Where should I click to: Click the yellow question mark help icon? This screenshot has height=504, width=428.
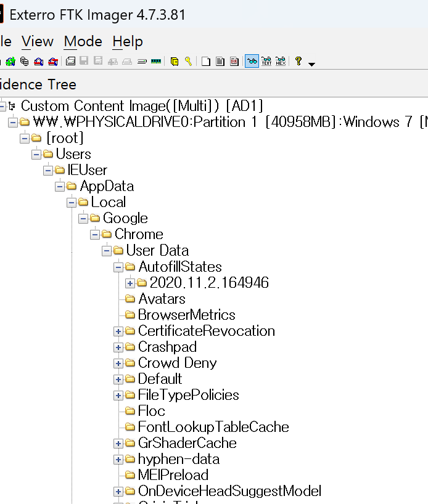(298, 61)
